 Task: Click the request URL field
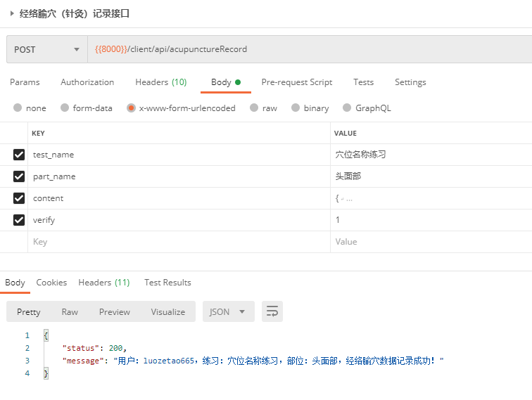tap(310, 49)
